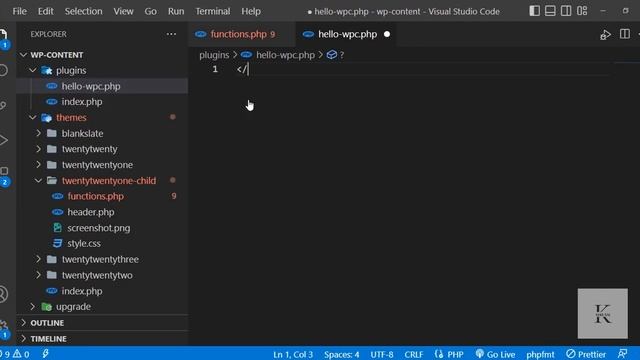Click Ln 1, Col 3 cursor position
The image size is (640, 360).
tap(293, 354)
